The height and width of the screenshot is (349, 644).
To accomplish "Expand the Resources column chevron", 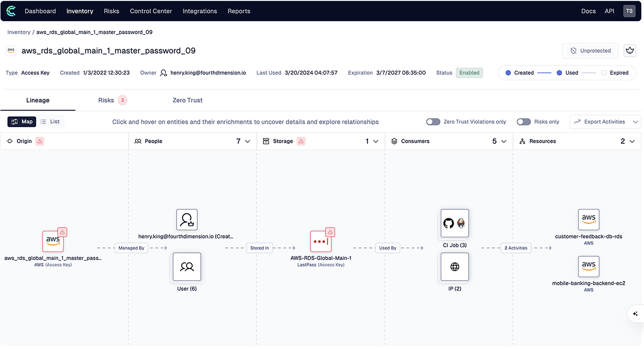I will point(632,141).
